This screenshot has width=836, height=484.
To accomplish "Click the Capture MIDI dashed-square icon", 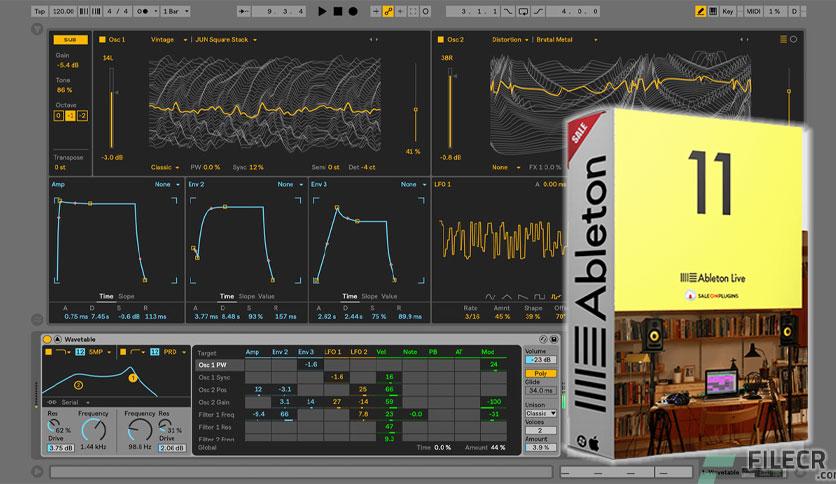I will (413, 11).
